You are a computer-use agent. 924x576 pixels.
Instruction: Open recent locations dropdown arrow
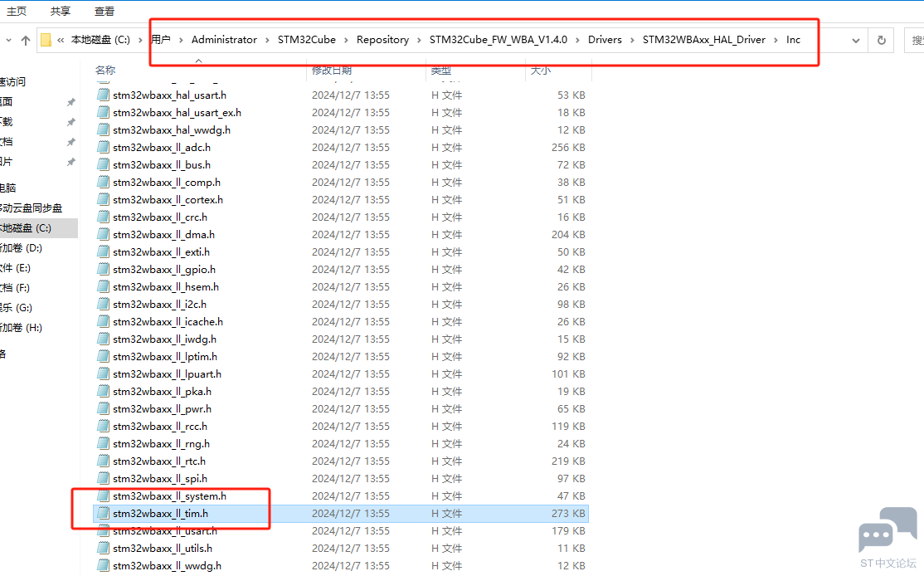[8, 40]
